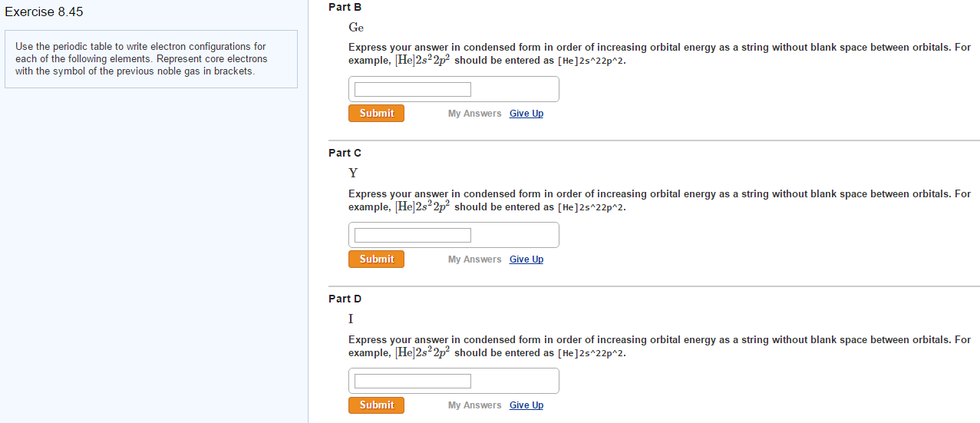Image resolution: width=980 pixels, height=423 pixels.
Task: Select the Part B heading
Action: point(345,7)
